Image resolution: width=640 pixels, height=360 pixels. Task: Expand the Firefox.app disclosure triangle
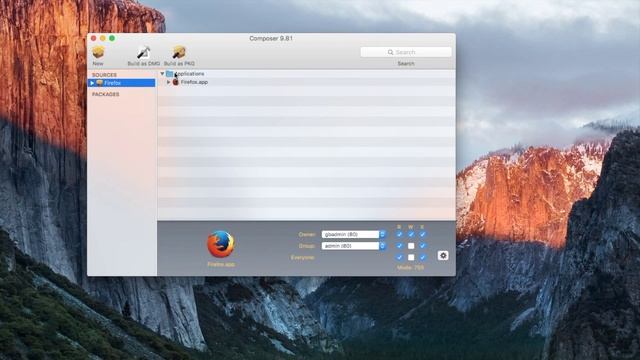[x=169, y=82]
